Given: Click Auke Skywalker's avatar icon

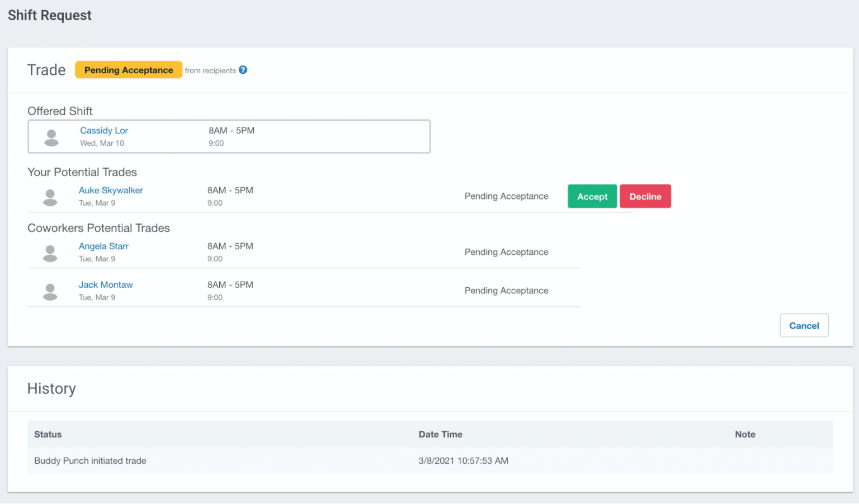Looking at the screenshot, I should click(50, 196).
